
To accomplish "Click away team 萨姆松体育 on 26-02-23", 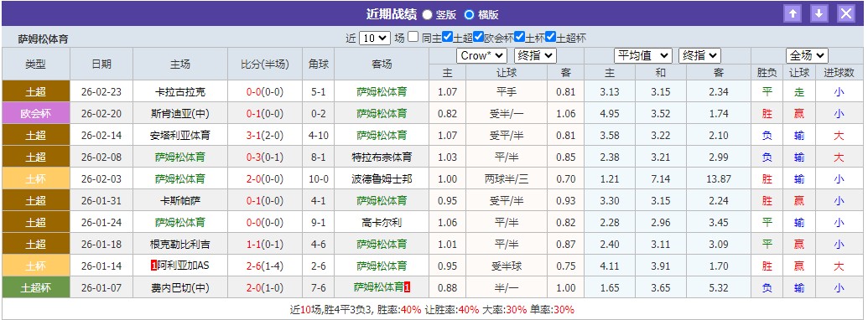I will (x=382, y=92).
